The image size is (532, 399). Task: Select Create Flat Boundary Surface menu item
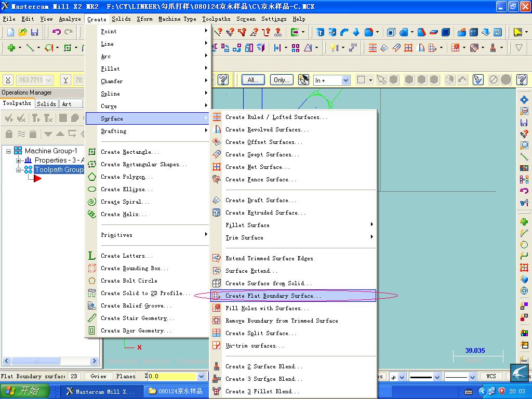293,296
